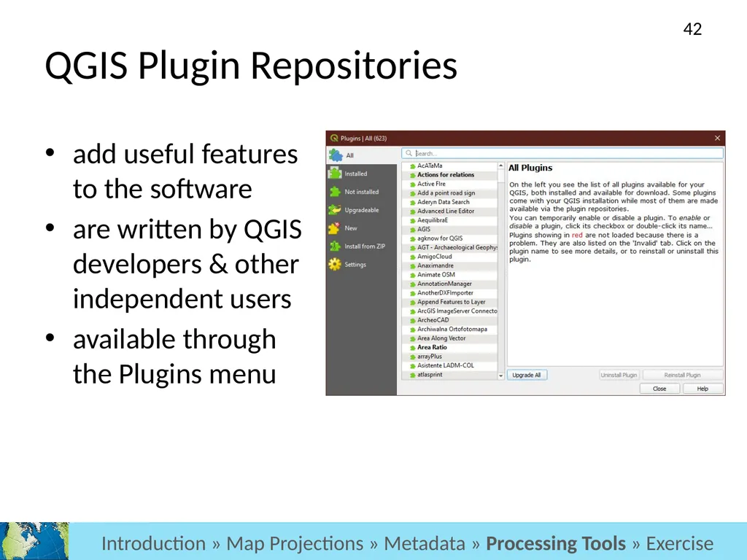Select the Anaximandre plugin
The height and width of the screenshot is (560, 747).
449,265
